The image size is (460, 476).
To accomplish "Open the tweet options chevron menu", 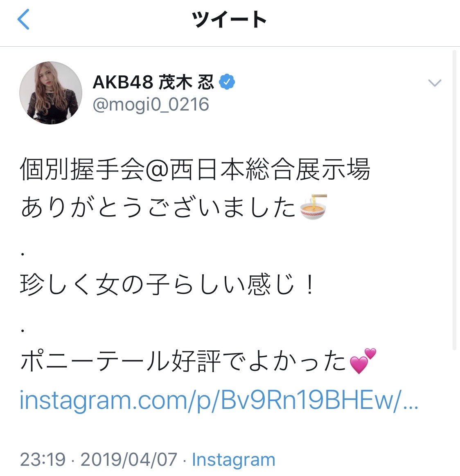I will (434, 83).
